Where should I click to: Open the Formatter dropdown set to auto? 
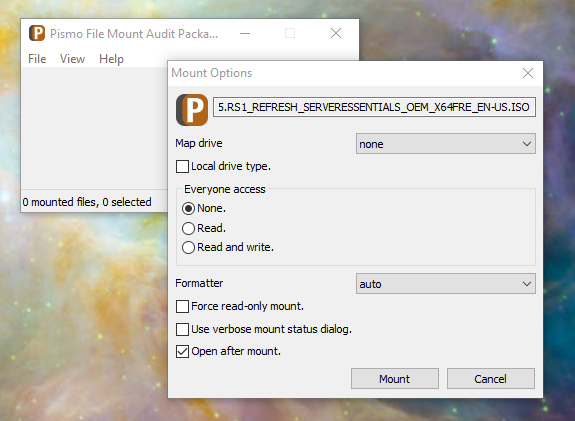pyautogui.click(x=446, y=283)
